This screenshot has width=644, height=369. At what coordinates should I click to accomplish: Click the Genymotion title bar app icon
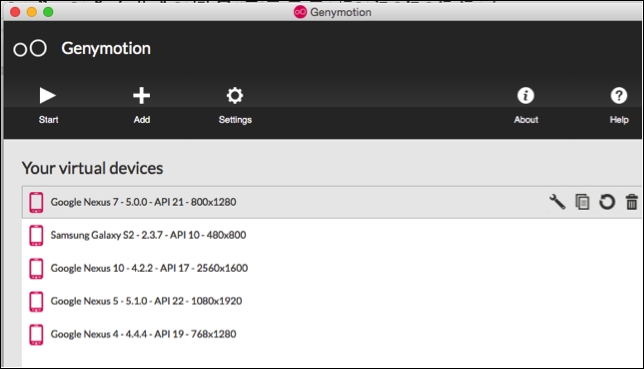point(300,12)
